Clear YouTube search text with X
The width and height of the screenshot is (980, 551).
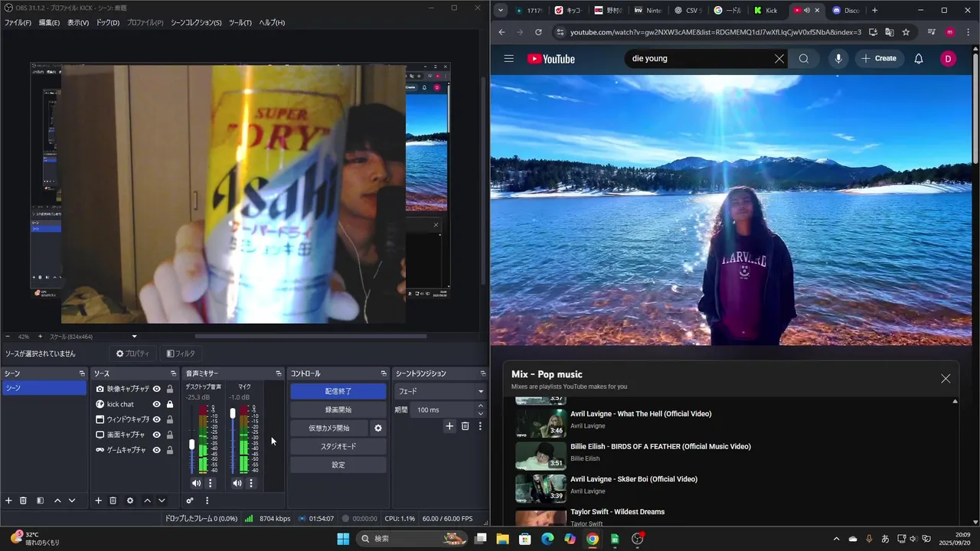[779, 59]
